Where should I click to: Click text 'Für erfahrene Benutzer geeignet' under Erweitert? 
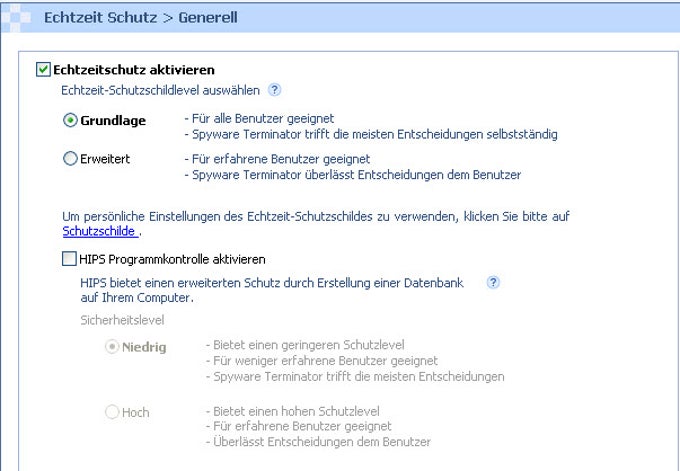click(281, 159)
